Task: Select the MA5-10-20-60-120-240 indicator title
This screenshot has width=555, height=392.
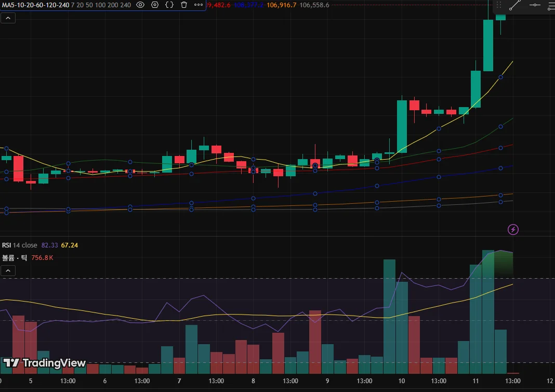Action: pos(35,5)
